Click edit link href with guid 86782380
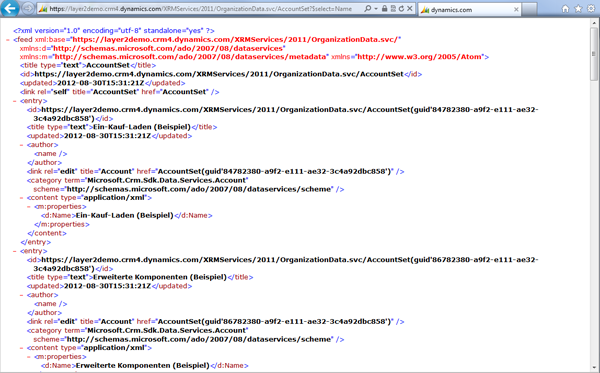This screenshot has width=600, height=373. 274,321
